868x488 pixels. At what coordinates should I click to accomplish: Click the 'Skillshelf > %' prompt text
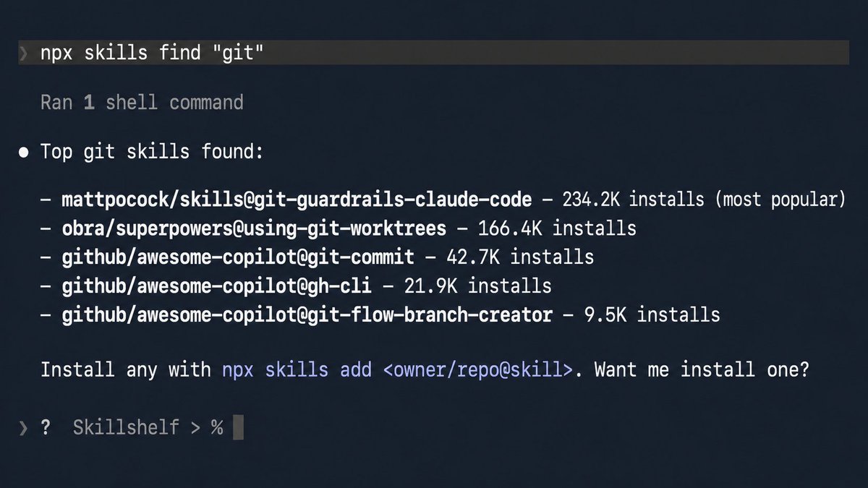click(x=148, y=427)
